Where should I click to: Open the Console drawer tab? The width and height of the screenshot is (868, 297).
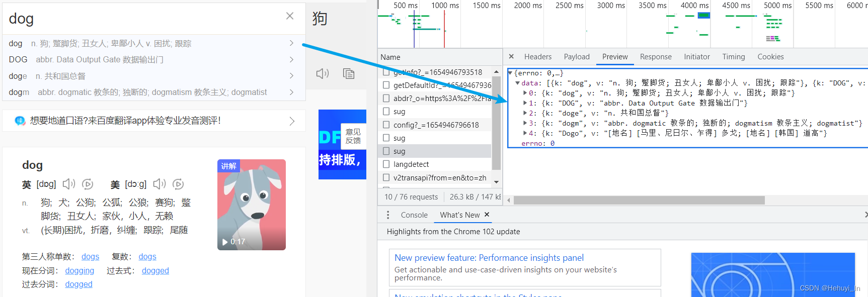pyautogui.click(x=414, y=215)
